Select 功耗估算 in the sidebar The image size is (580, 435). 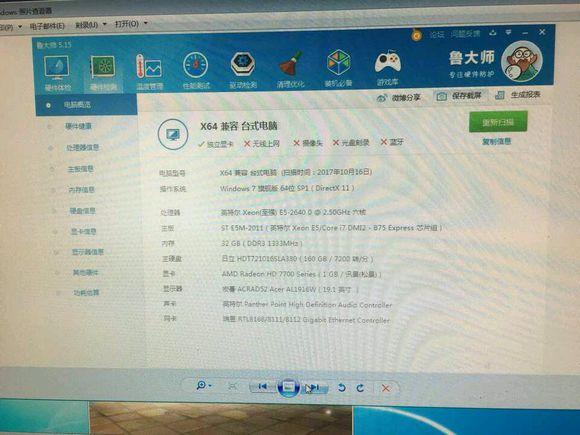[86, 293]
